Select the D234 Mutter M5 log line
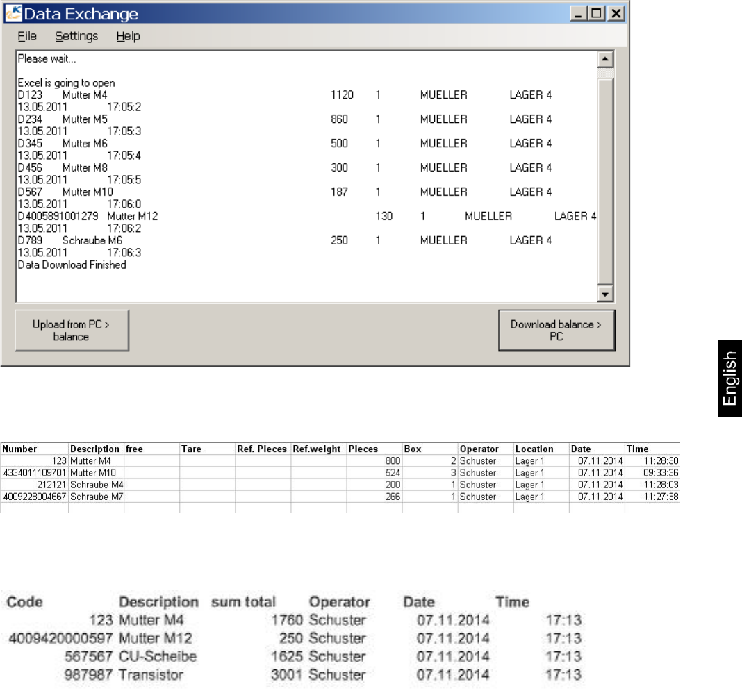The image size is (742, 700). (x=284, y=119)
